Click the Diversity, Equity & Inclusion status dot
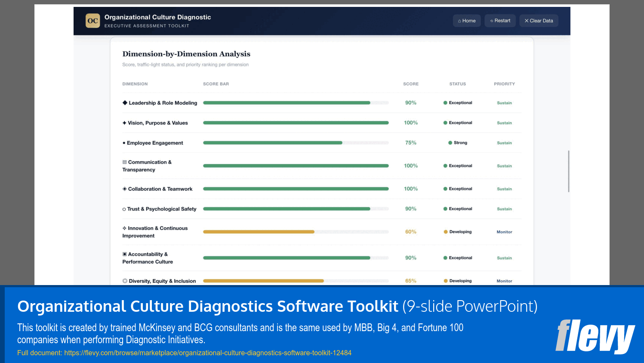Screen dimensions: 644x363 point(446,281)
